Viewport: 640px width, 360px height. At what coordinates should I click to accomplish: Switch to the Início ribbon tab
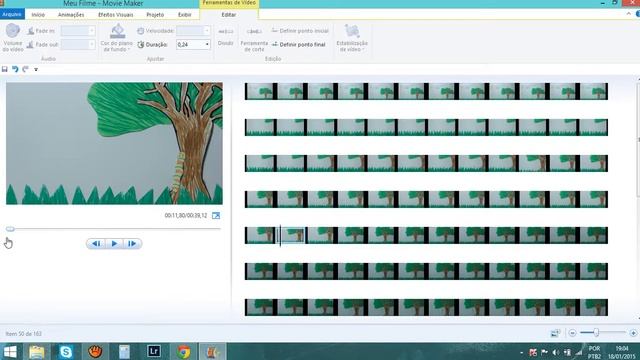click(38, 15)
